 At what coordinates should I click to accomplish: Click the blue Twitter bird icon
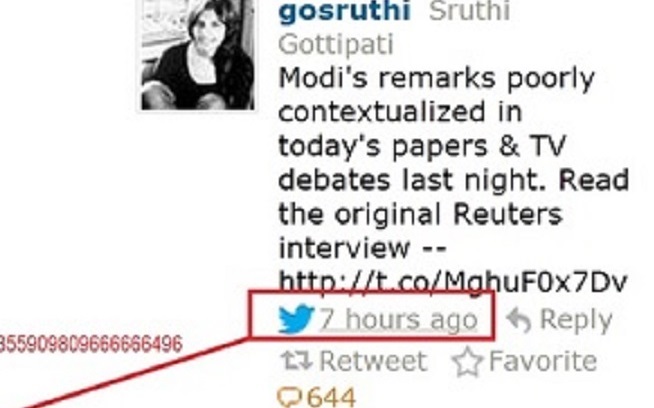coord(296,319)
